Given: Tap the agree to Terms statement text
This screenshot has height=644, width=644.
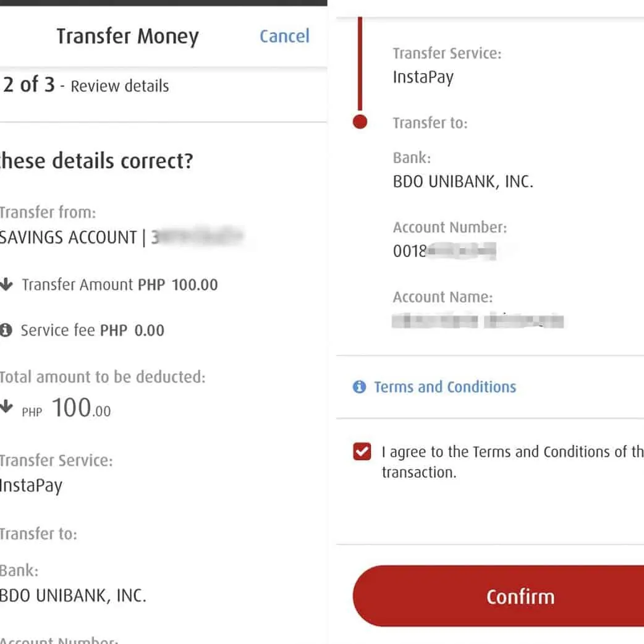Looking at the screenshot, I should coord(512,462).
